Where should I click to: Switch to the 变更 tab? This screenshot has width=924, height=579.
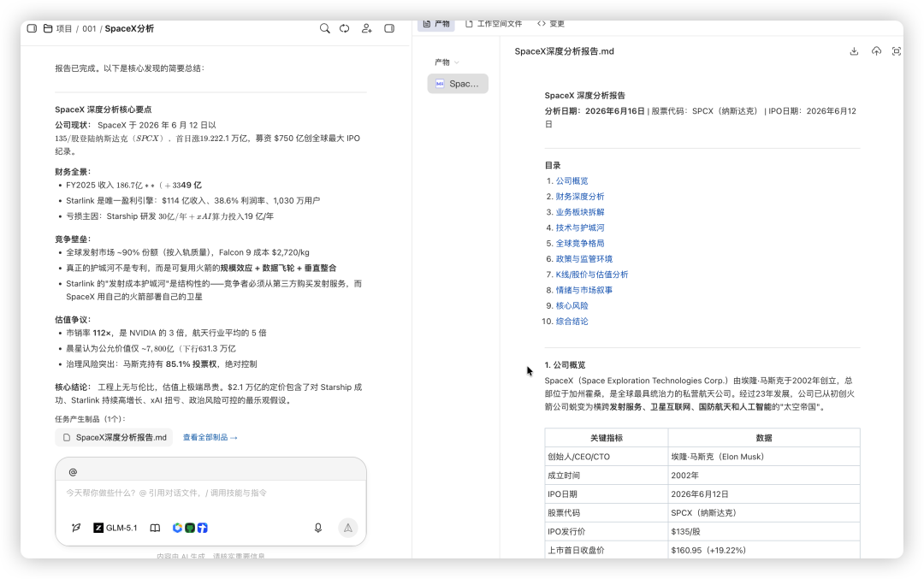(x=551, y=24)
